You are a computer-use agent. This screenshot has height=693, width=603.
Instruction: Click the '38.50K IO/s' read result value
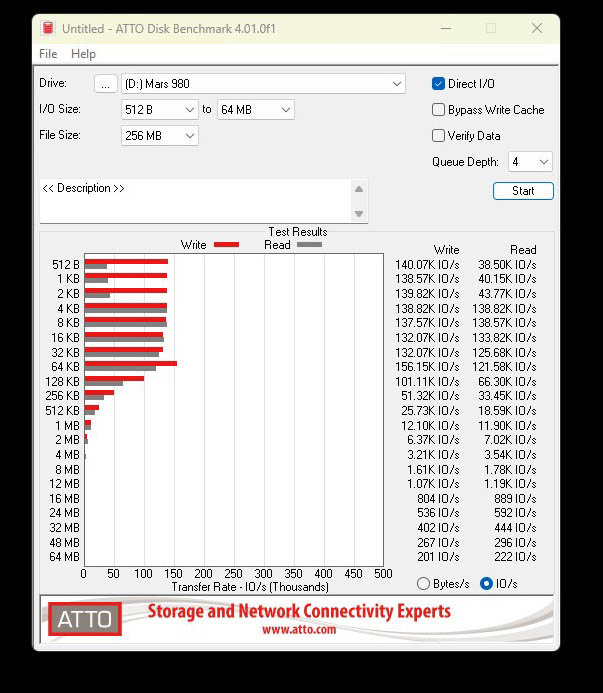click(x=507, y=265)
